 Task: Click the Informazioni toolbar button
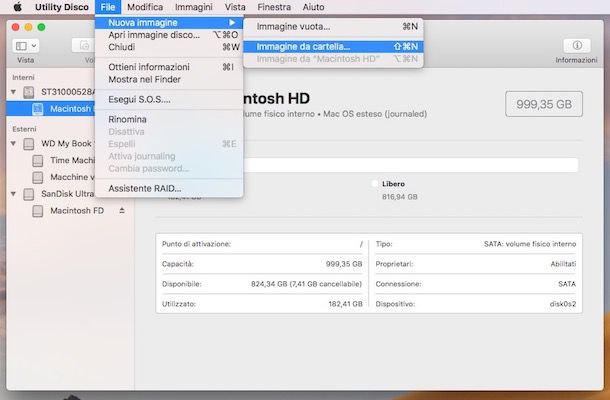pos(577,46)
